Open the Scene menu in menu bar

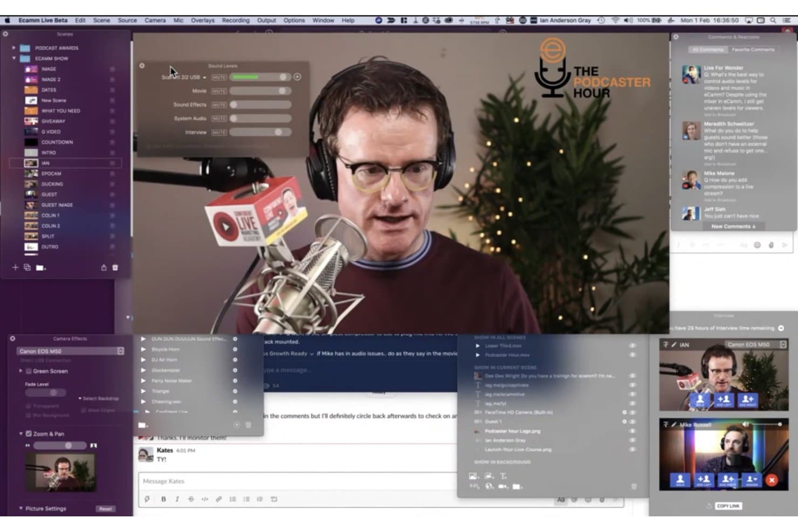click(x=101, y=20)
